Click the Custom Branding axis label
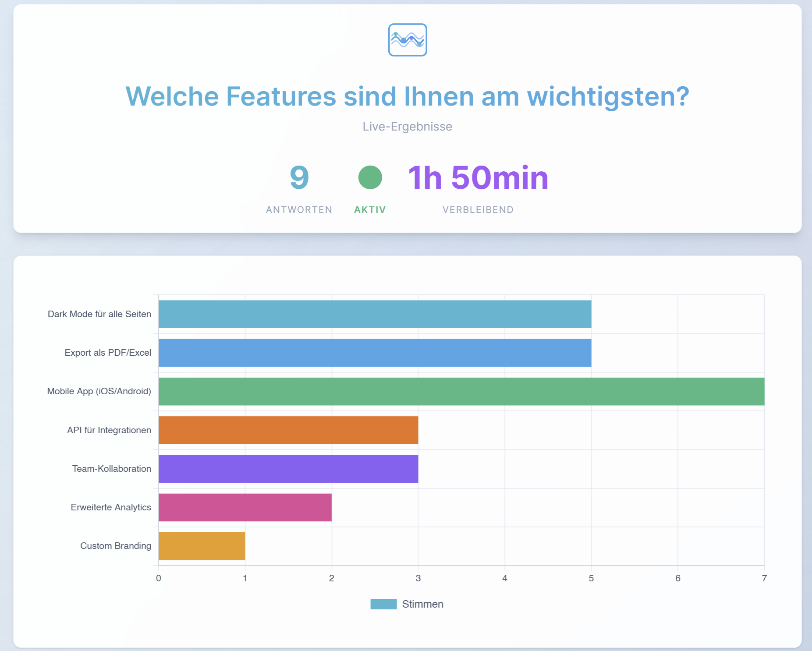812x651 pixels. 116,546
